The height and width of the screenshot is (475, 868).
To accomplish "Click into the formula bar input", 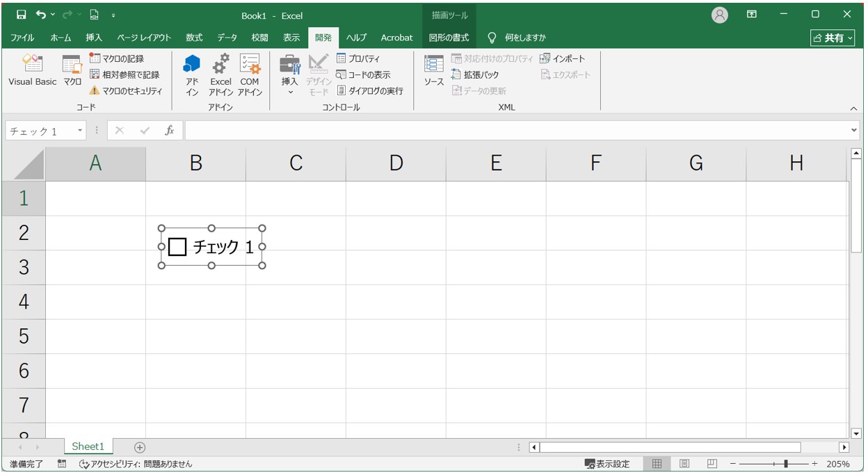I will point(515,131).
